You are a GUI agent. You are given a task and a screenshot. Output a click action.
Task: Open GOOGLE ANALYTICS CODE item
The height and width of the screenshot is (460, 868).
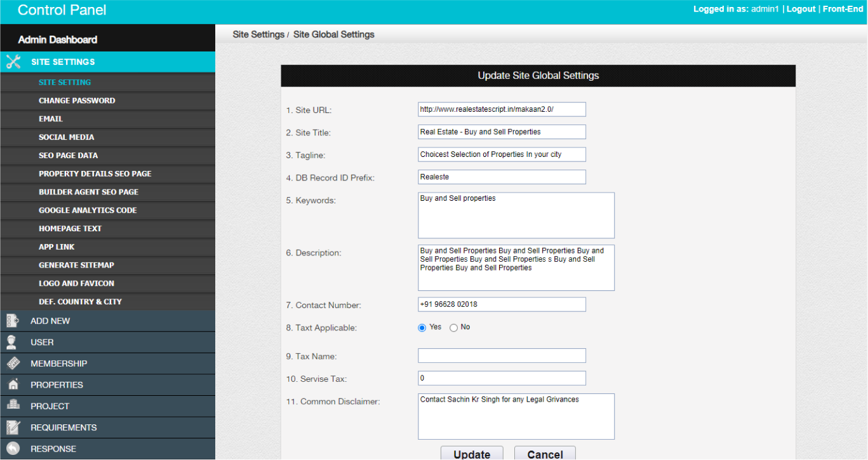tap(108, 210)
